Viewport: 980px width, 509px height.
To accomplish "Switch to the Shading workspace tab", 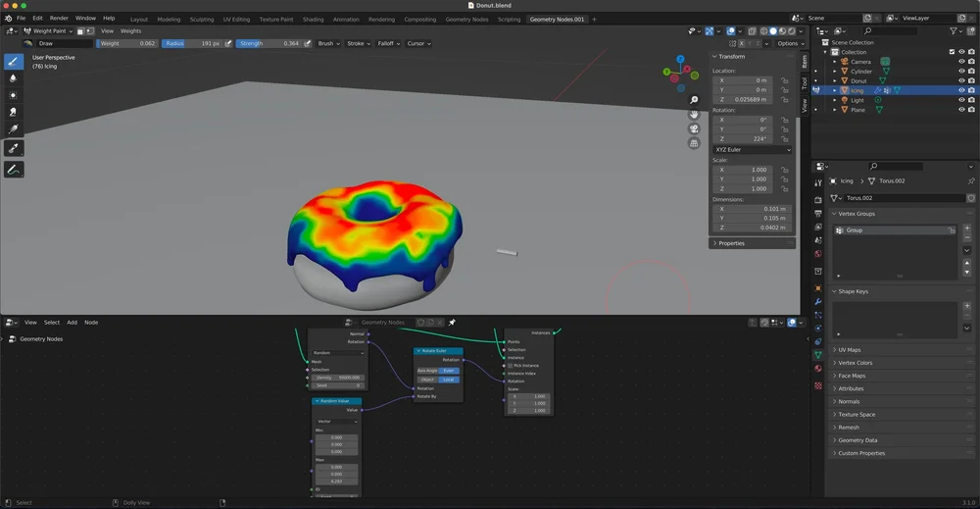I will [x=314, y=20].
